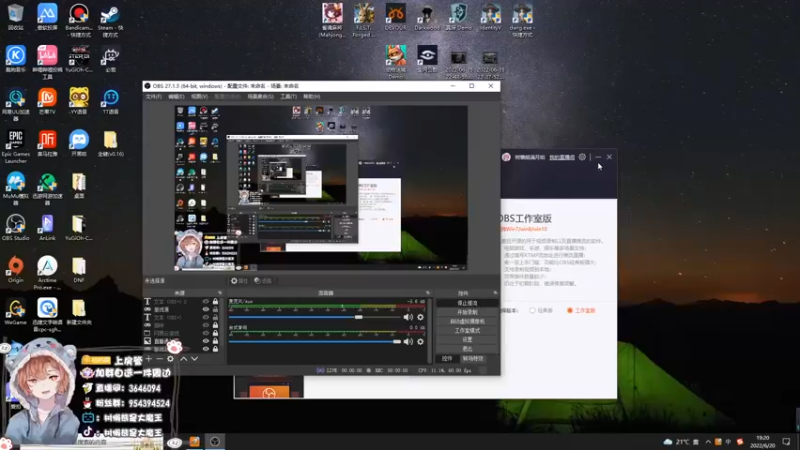Pop out the controls dock icon
The height and width of the screenshot is (450, 800).
[495, 293]
